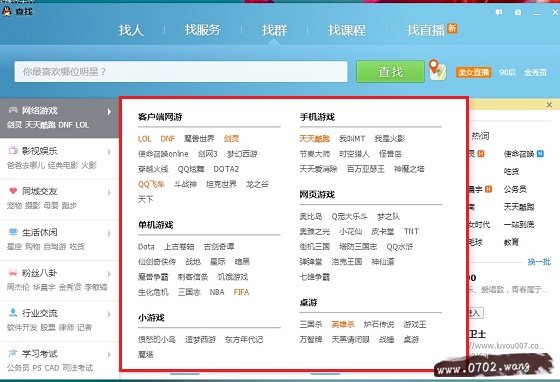Image resolution: width=560 pixels, height=382 pixels.
Task: Expand the 网络游戏 category arrow
Action: tap(109, 112)
